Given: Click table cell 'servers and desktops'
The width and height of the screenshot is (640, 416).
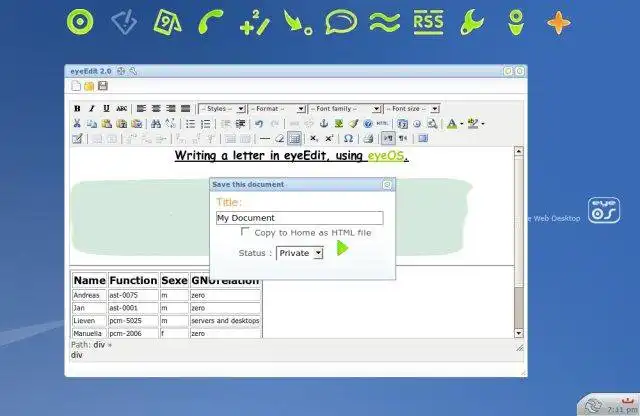Looking at the screenshot, I should point(225,320).
